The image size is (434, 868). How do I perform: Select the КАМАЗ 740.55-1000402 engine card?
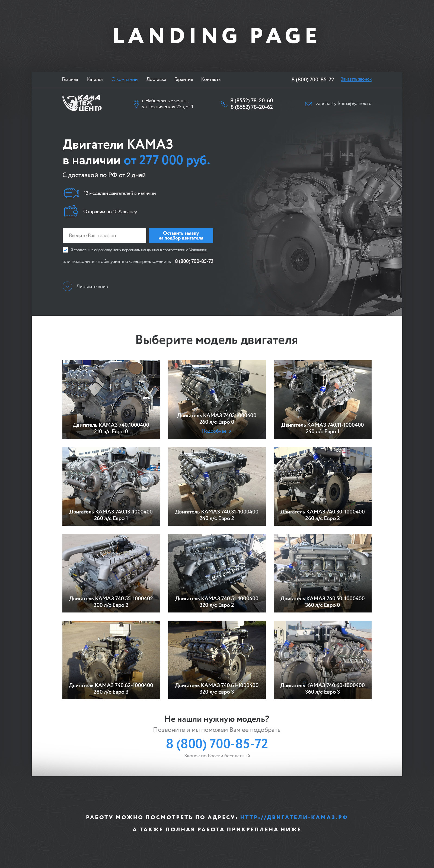111,573
